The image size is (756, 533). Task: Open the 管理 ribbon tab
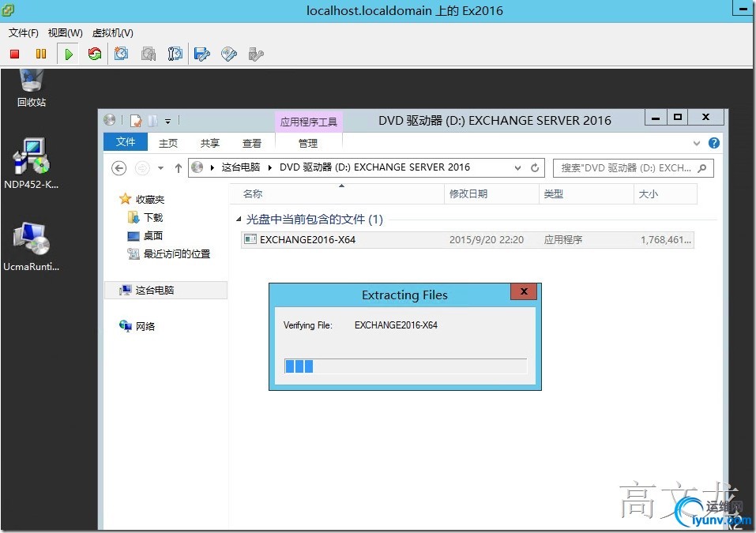[308, 143]
